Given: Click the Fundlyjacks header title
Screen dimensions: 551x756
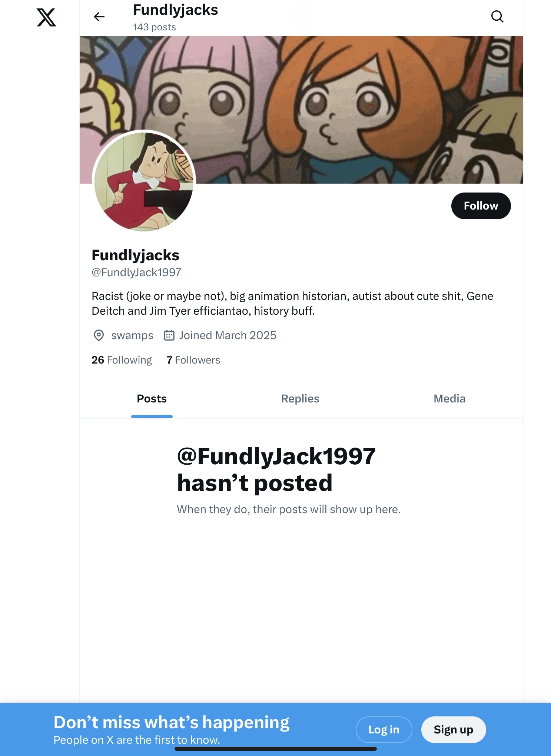Looking at the screenshot, I should point(176,10).
